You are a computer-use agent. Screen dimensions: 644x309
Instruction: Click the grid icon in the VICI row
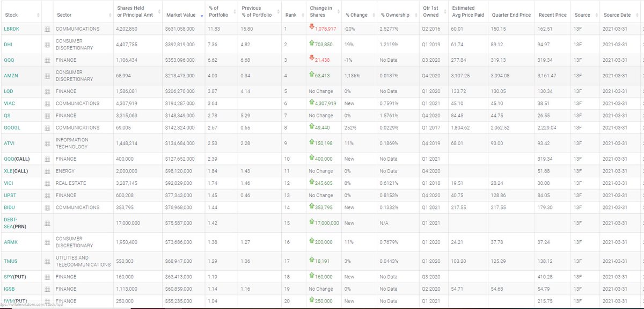tap(47, 183)
